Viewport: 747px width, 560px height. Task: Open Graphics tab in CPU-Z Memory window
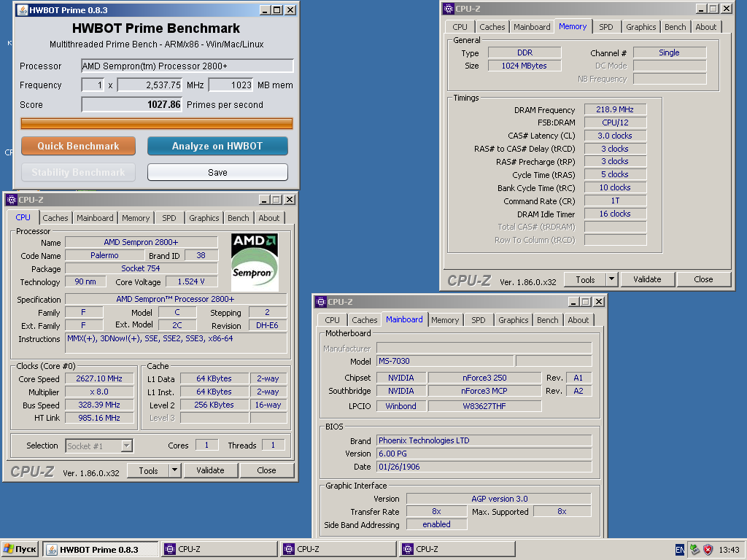click(x=640, y=27)
